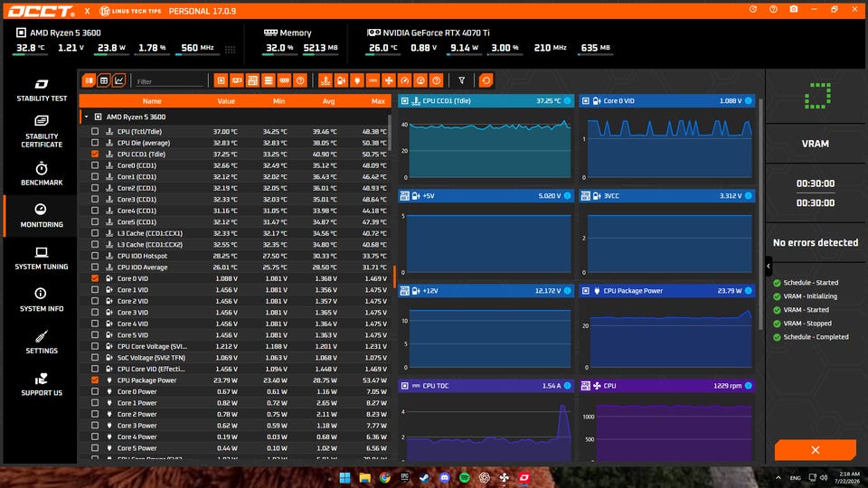868x488 pixels.
Task: Toggle the voltage sensor type filter
Action: pos(341,80)
